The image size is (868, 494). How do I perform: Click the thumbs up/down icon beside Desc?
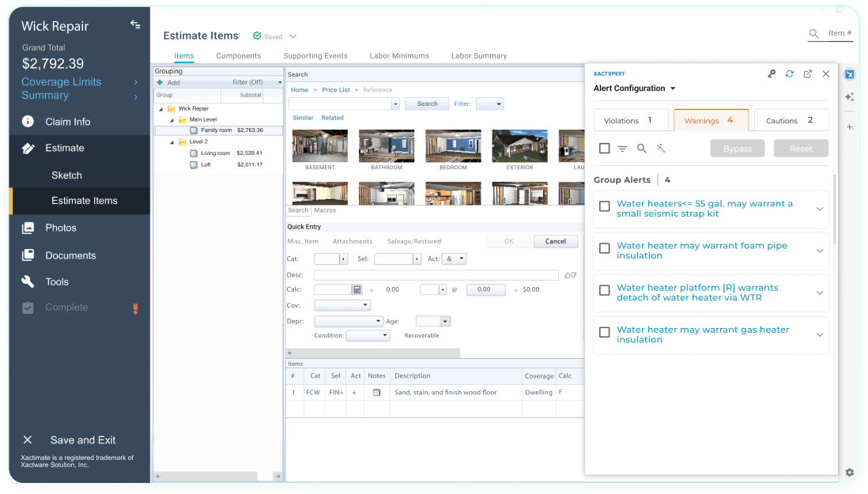click(x=570, y=275)
